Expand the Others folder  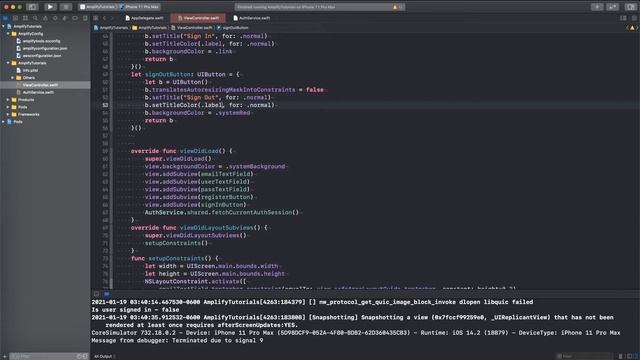coord(13,78)
